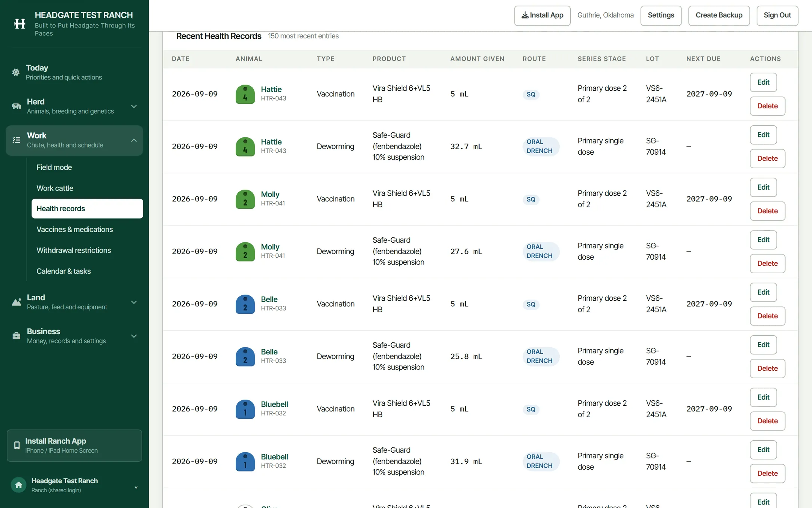Click the Guthrie, Oklahoma location text

[x=605, y=15]
